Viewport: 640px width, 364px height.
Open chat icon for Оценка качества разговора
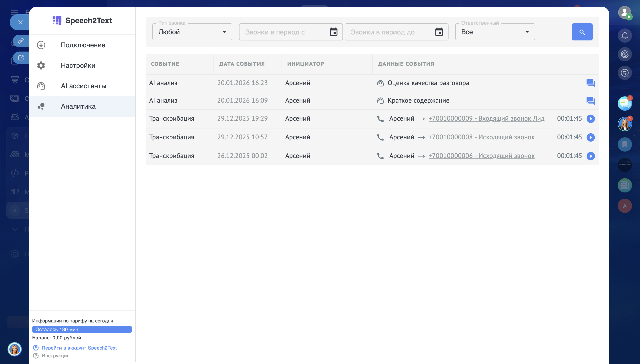tap(590, 83)
